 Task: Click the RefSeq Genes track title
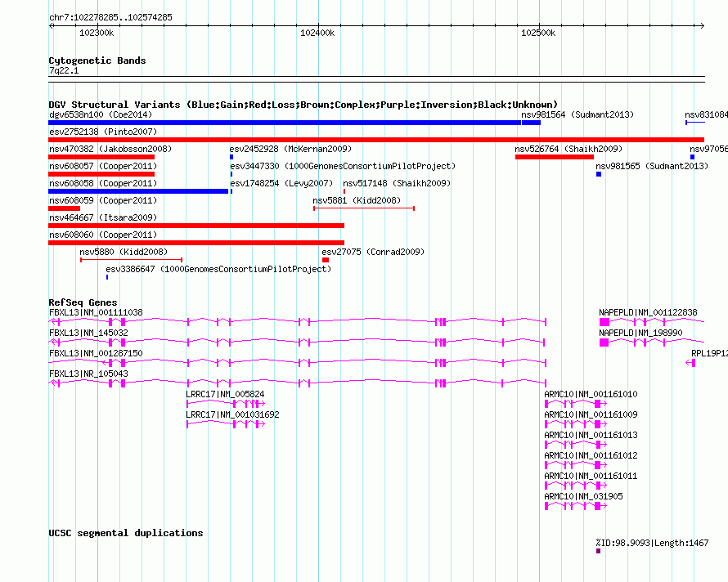pyautogui.click(x=83, y=302)
